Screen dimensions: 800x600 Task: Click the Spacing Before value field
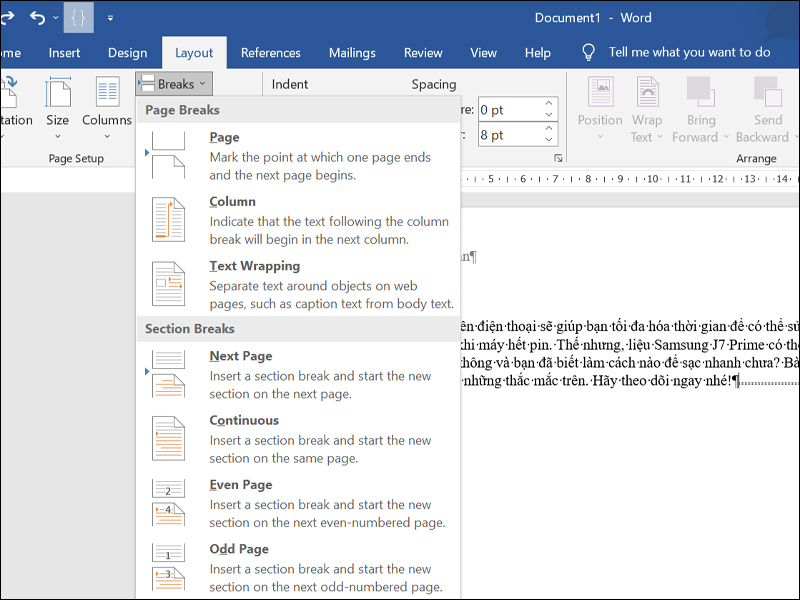click(508, 109)
